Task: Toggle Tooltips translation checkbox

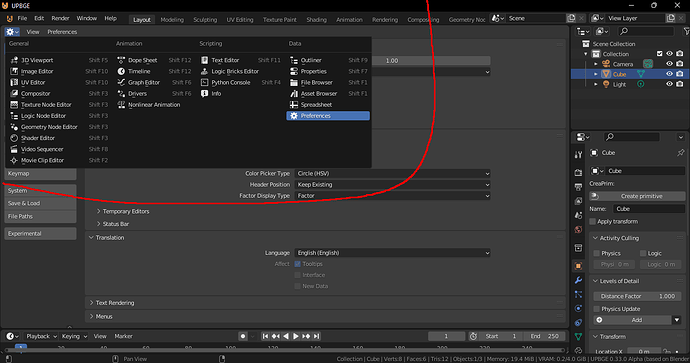Action: tap(297, 264)
